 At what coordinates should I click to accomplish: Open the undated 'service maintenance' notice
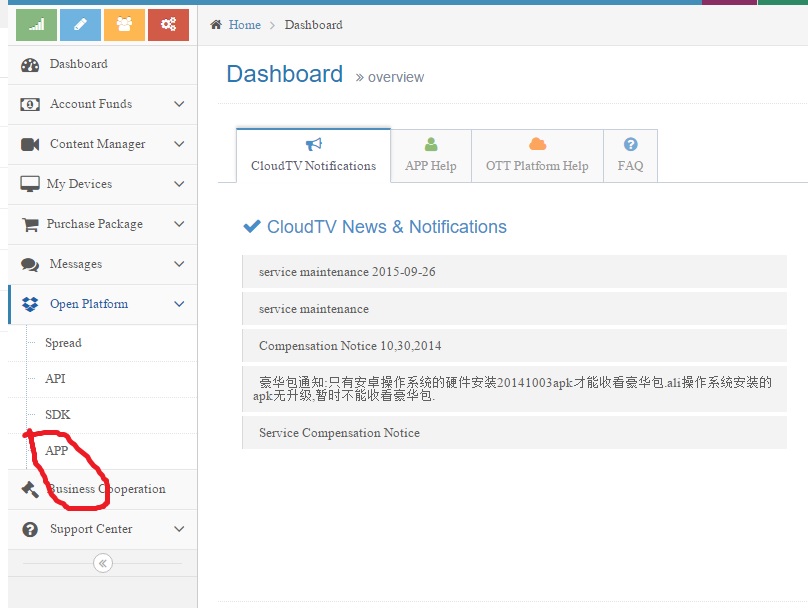pyautogui.click(x=514, y=309)
